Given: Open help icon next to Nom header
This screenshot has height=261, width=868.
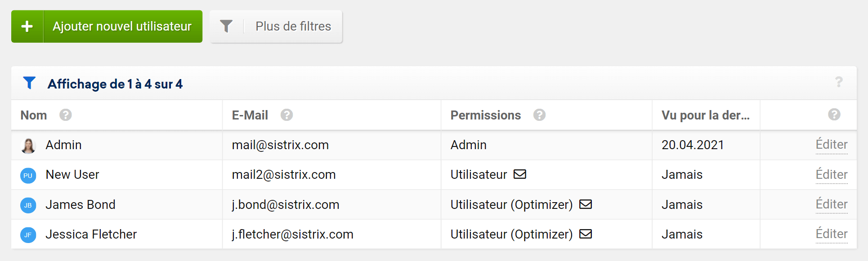Looking at the screenshot, I should click(x=66, y=115).
